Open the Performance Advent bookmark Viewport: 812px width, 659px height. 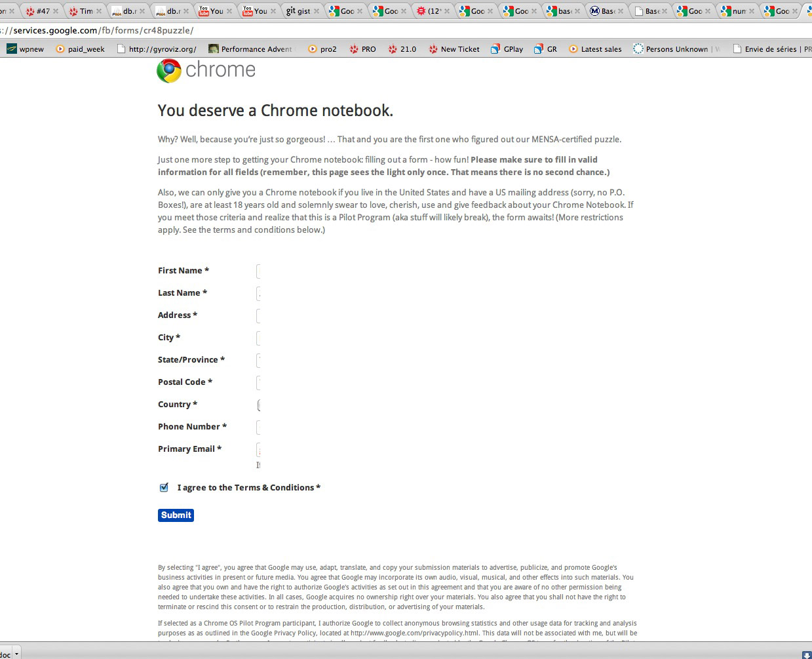[x=252, y=49]
